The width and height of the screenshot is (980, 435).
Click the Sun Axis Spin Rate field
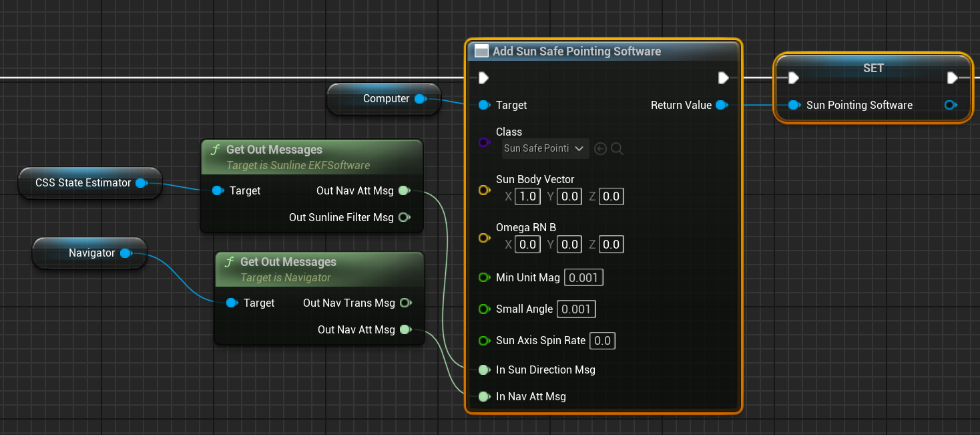602,340
